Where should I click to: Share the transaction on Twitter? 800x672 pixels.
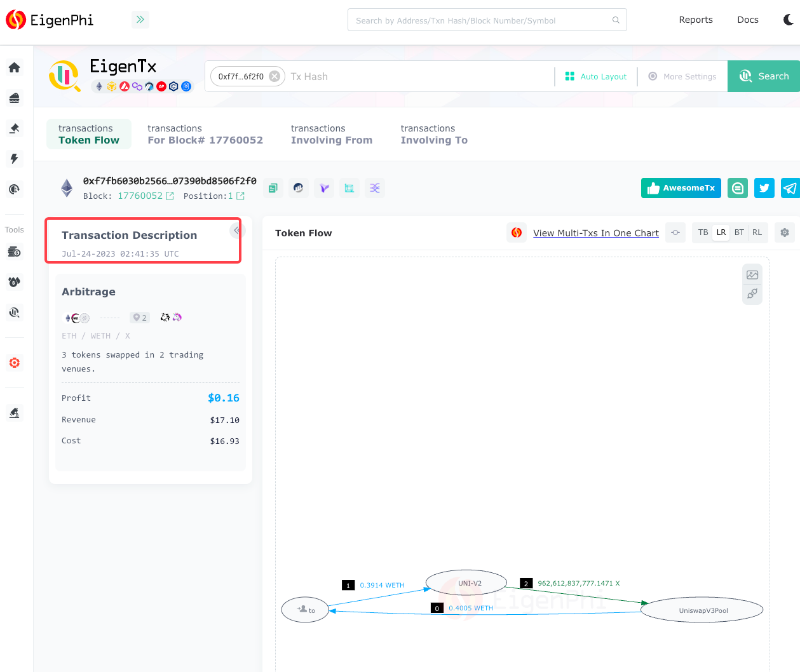pos(764,187)
